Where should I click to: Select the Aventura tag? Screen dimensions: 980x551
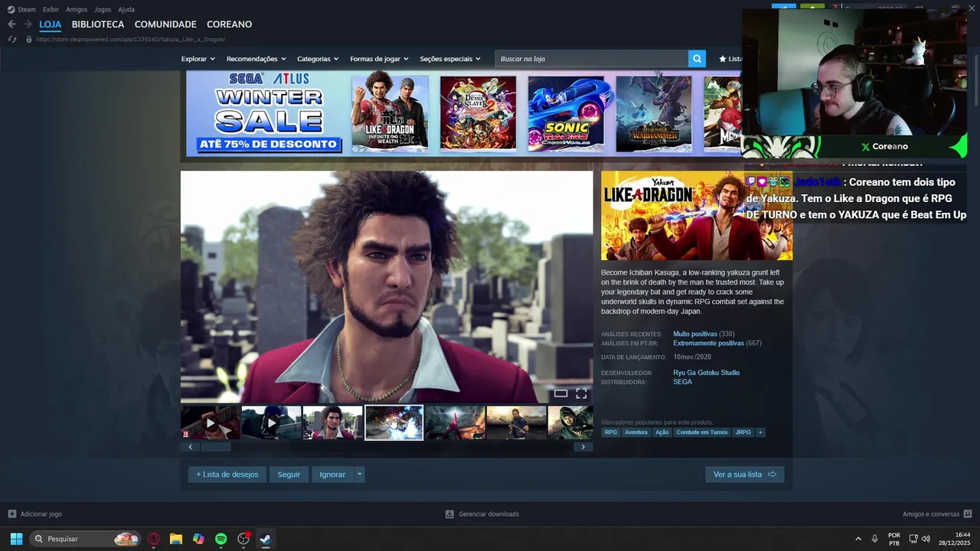pyautogui.click(x=636, y=432)
